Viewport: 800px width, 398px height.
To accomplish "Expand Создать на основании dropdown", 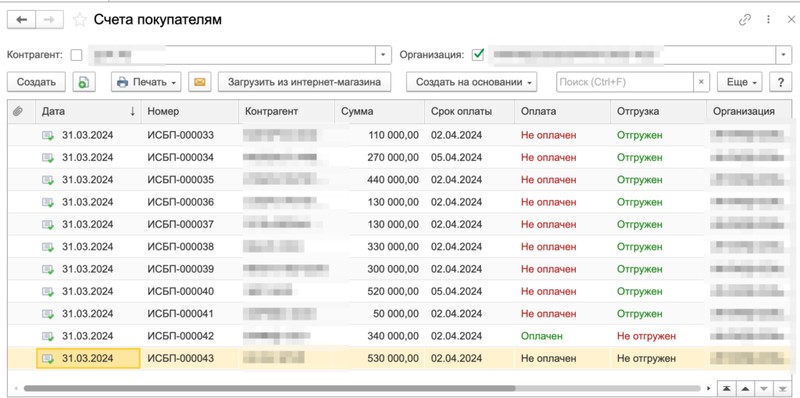I will pos(471,82).
